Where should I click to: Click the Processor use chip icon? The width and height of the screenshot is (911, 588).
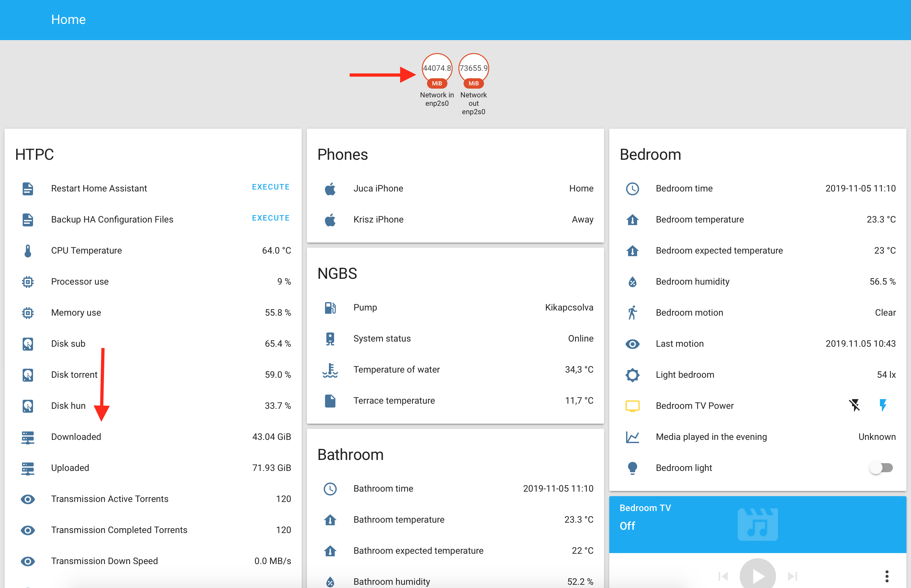(28, 282)
